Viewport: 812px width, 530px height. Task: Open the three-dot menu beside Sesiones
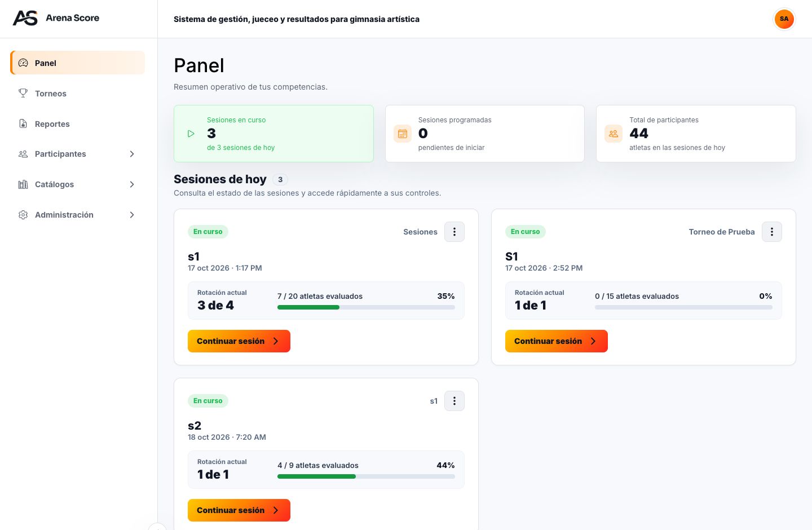[x=454, y=232]
